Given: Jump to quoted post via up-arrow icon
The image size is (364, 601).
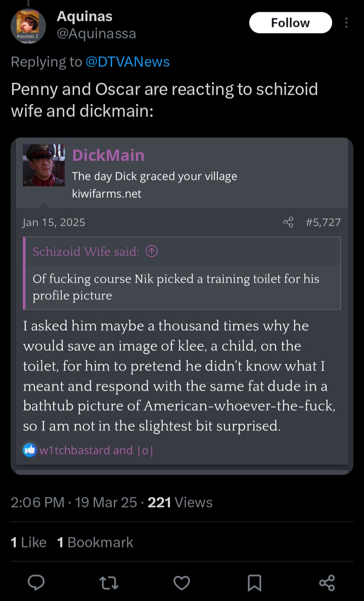Looking at the screenshot, I should coord(152,251).
